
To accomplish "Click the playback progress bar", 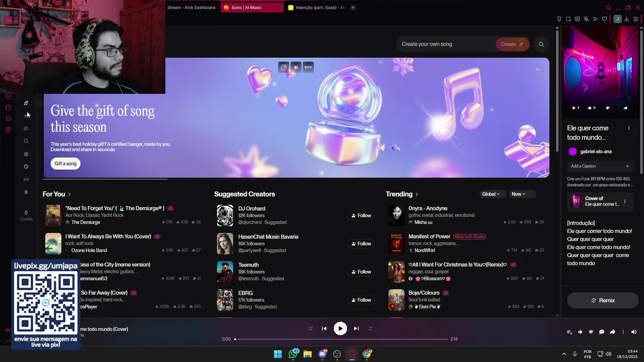I will click(x=341, y=339).
